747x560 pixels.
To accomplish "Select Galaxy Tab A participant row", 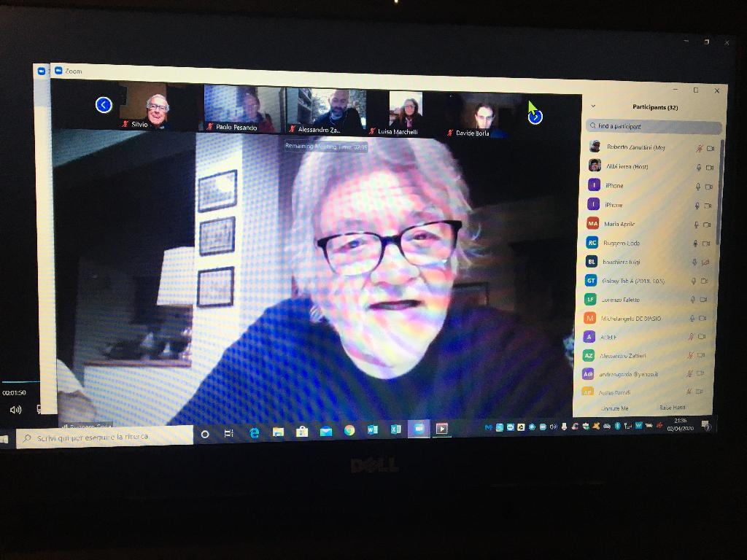I will coord(646,281).
